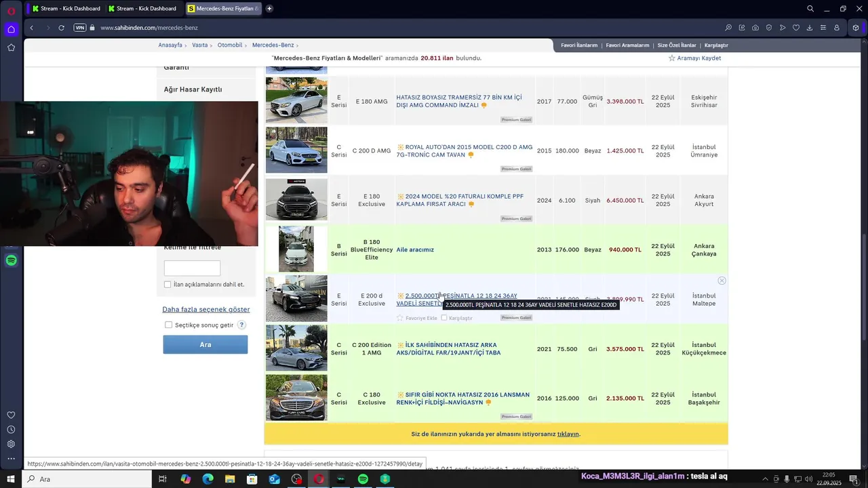Open the find-in-page magnifier icon
The image size is (868, 488).
click(728, 28)
